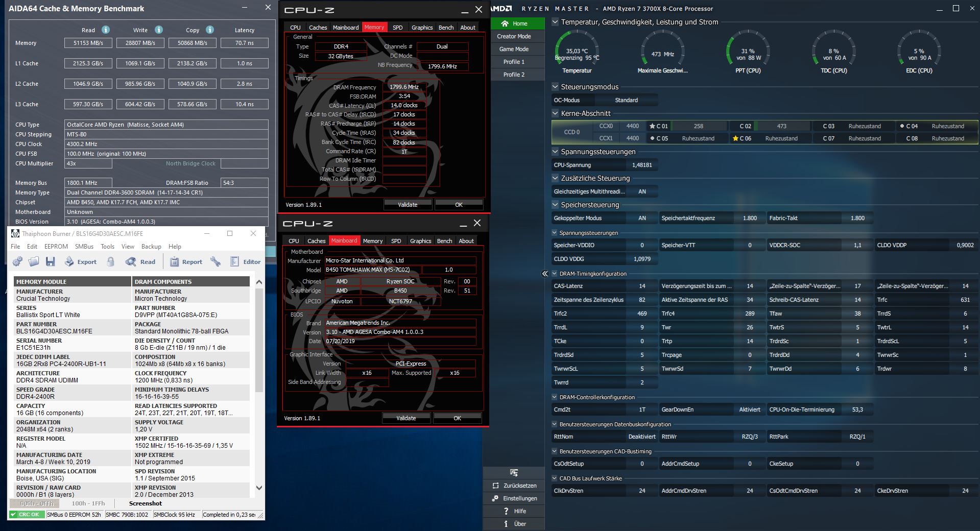Toggle the GearDownEn Aktiviert value

750,409
